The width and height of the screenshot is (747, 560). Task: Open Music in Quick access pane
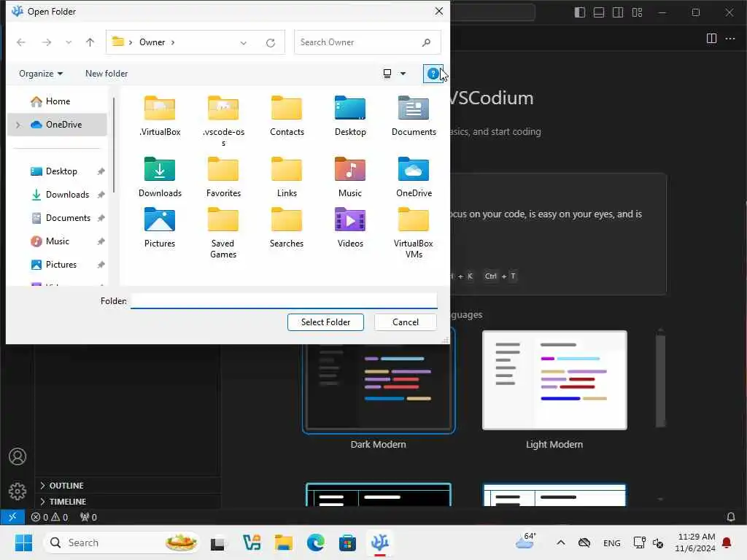coord(57,241)
